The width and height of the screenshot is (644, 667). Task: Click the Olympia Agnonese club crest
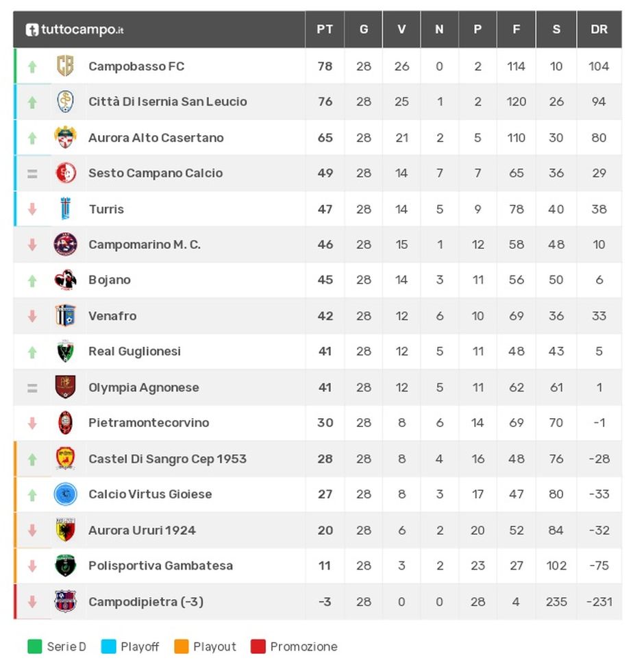pyautogui.click(x=65, y=387)
